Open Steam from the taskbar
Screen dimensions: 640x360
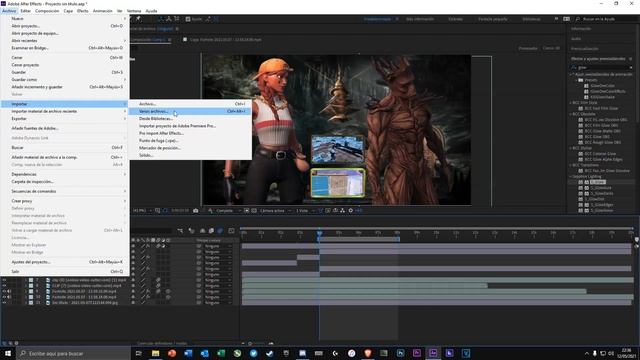pos(270,353)
